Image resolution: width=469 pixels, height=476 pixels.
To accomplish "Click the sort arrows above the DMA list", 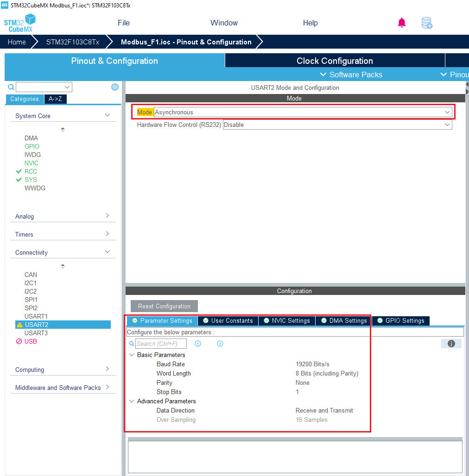I will [63, 130].
